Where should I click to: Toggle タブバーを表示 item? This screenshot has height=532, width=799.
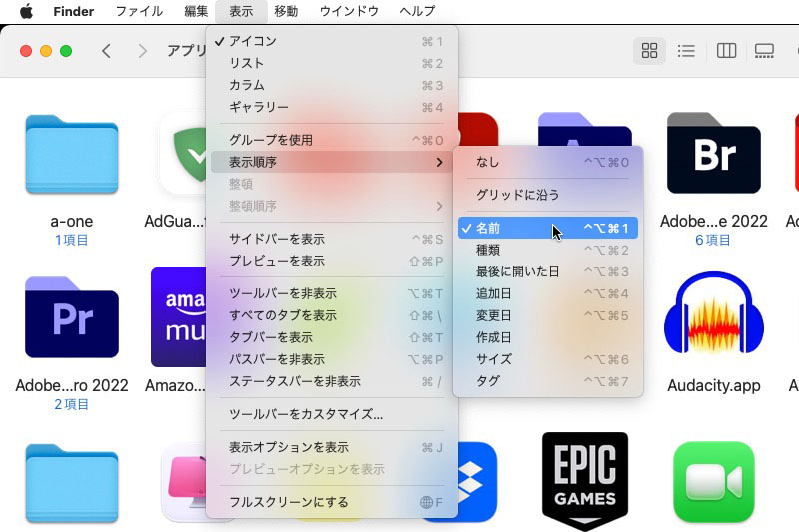(332, 337)
